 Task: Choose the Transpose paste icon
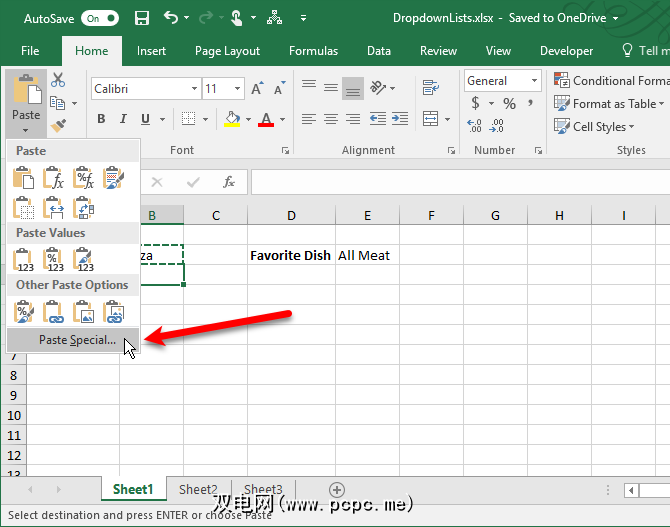point(84,208)
